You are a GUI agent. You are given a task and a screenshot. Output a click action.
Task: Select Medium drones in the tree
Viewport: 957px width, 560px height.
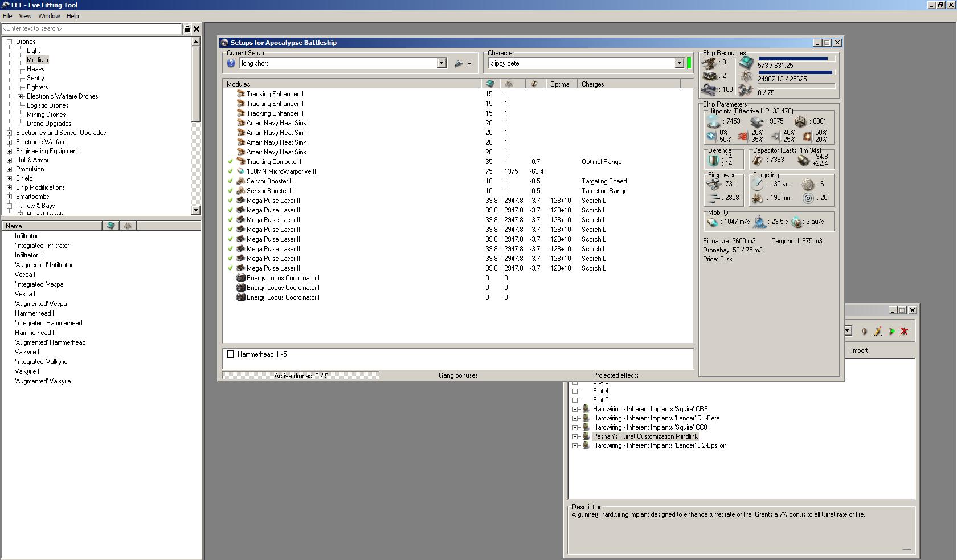pyautogui.click(x=37, y=60)
